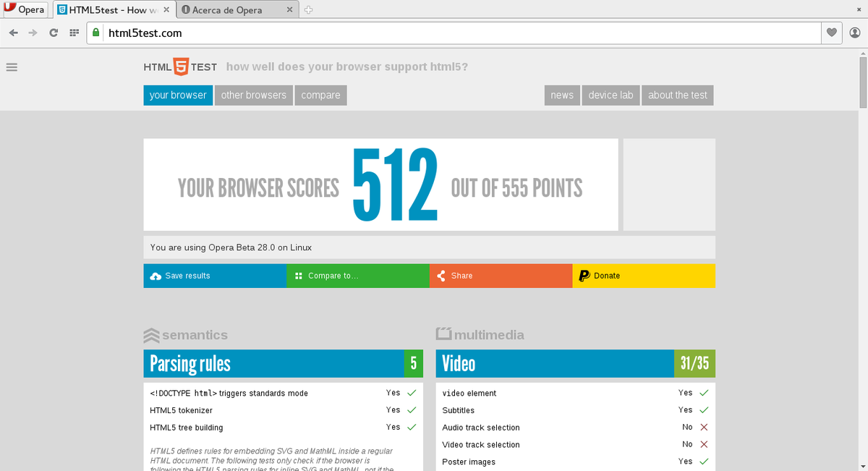Screen dimensions: 868x471
Task: Click the green check on HTML5 tree building
Action: coord(412,427)
